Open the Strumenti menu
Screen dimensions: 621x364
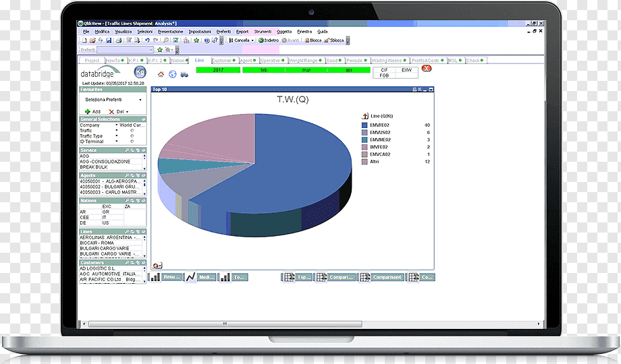point(263,32)
